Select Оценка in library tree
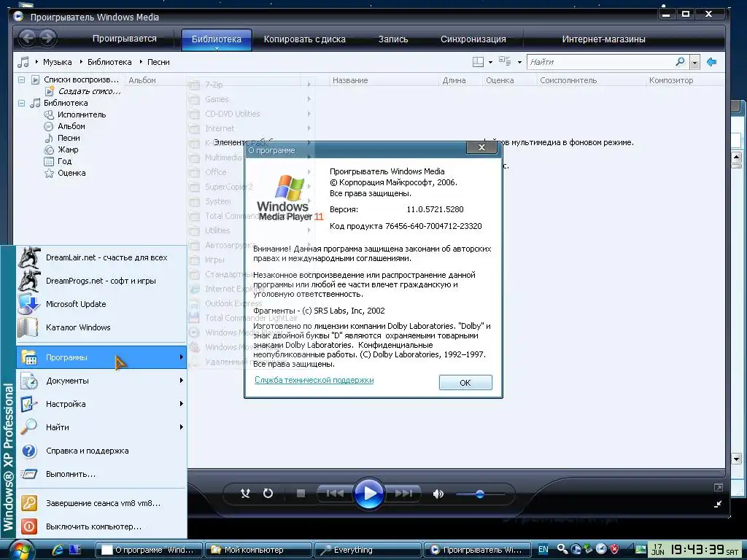Image resolution: width=747 pixels, height=560 pixels. pyautogui.click(x=71, y=173)
